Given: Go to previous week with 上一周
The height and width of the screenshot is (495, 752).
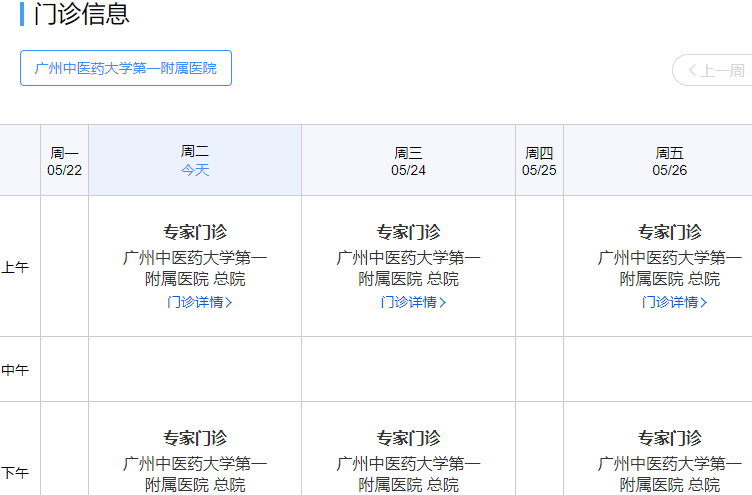Looking at the screenshot, I should (x=714, y=70).
